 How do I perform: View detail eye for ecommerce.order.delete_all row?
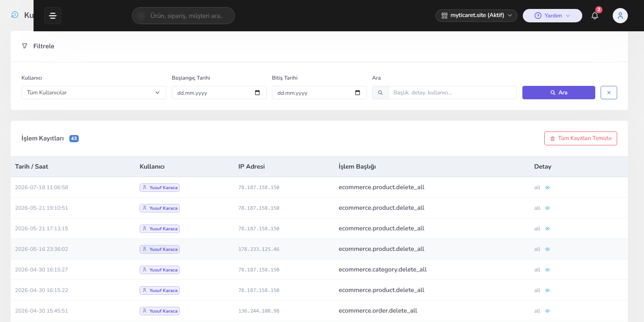coord(547,311)
